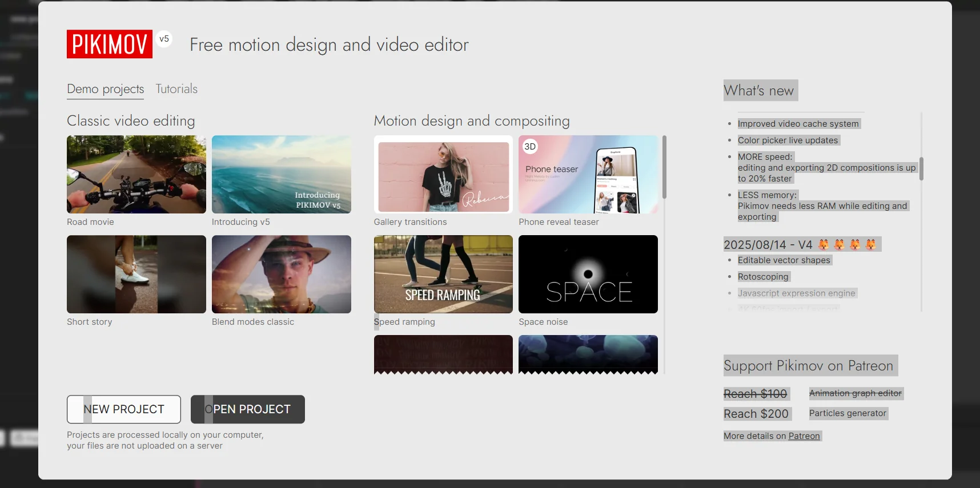Open the Space noise demo thumbnail
This screenshot has height=488, width=980.
click(588, 274)
